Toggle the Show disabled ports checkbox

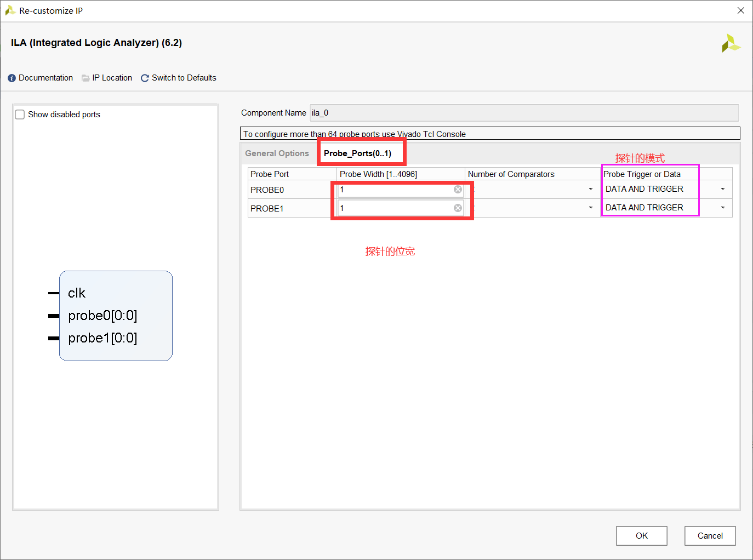(x=20, y=115)
